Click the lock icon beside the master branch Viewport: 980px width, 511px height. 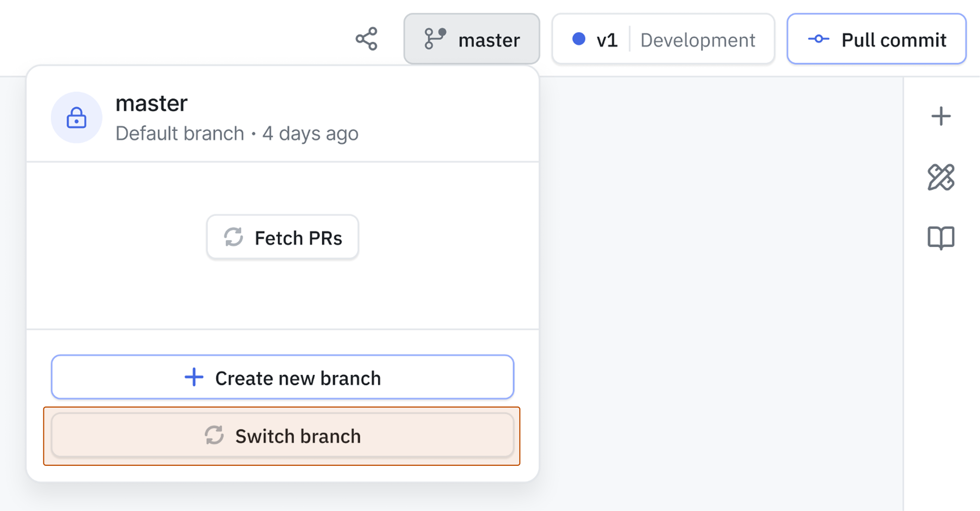point(77,118)
